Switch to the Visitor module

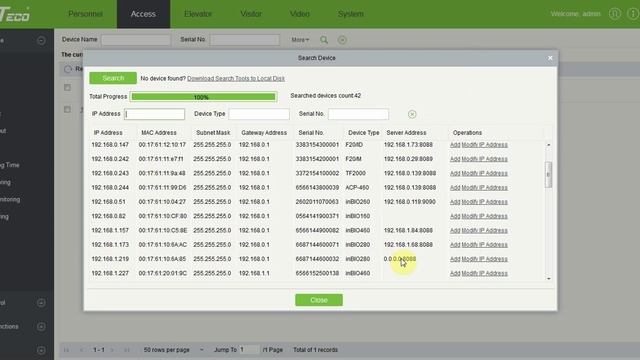251,14
